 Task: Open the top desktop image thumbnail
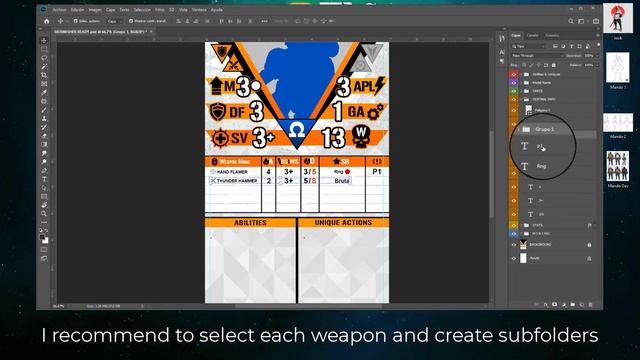tap(618, 18)
